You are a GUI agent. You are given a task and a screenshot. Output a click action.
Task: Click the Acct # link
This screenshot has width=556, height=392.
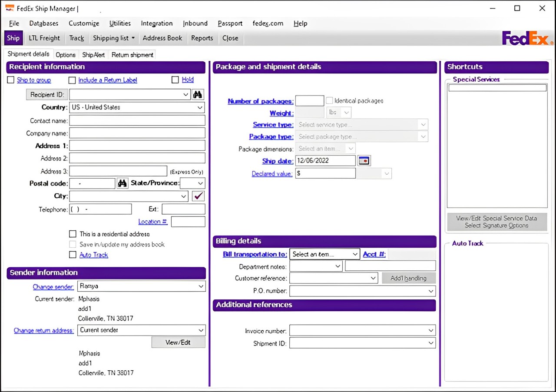point(374,254)
